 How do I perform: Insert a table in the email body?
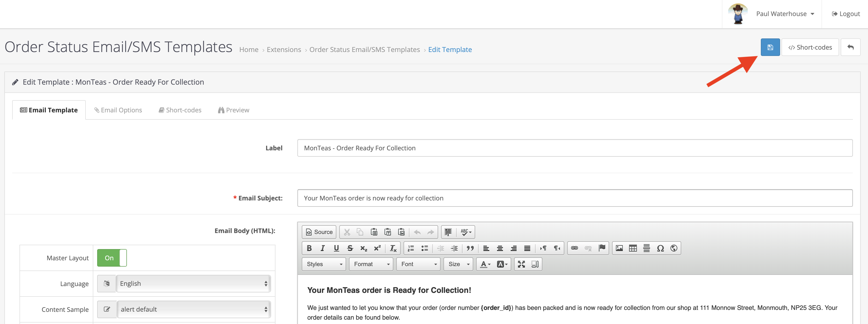tap(633, 248)
